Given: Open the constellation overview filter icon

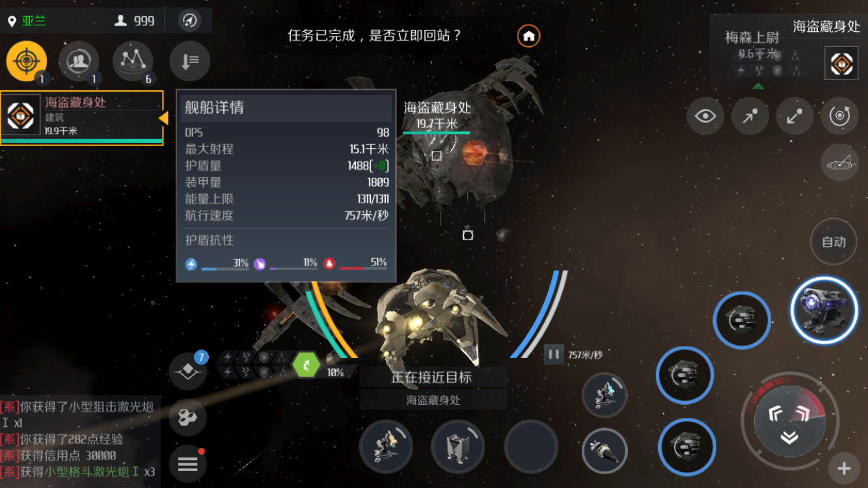Looking at the screenshot, I should tap(133, 61).
